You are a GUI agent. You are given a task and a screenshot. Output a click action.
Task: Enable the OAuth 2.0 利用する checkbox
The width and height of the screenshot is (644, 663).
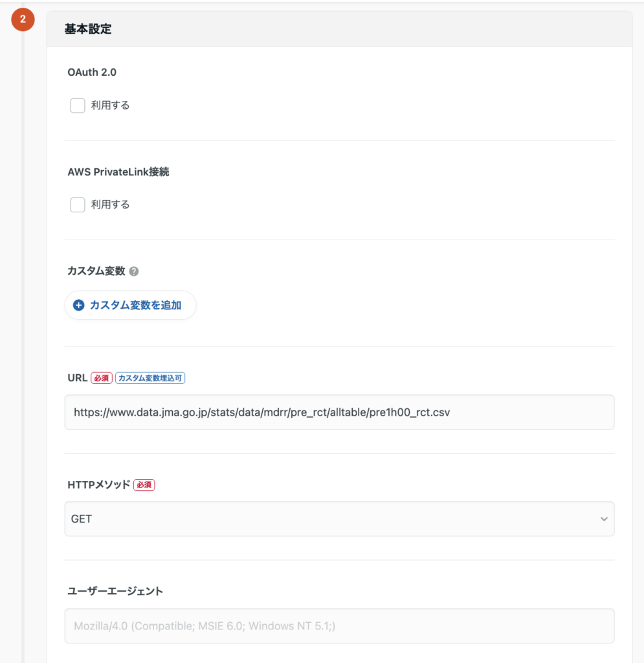(x=78, y=106)
